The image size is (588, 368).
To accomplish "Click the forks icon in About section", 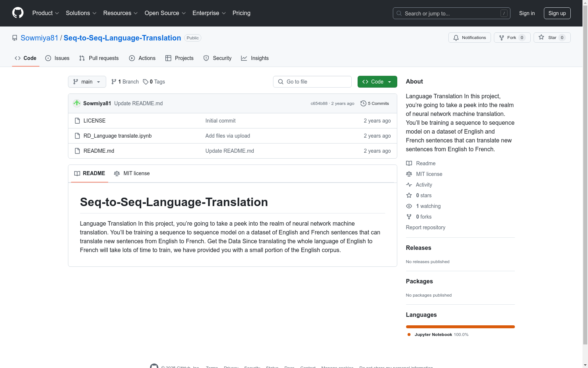I will click(x=409, y=217).
